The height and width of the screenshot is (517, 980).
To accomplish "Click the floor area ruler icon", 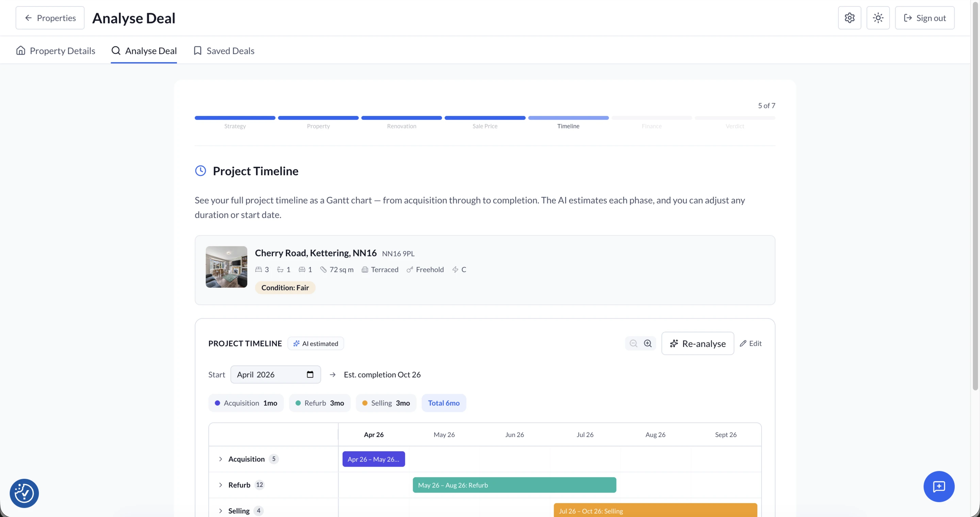I will tap(323, 269).
